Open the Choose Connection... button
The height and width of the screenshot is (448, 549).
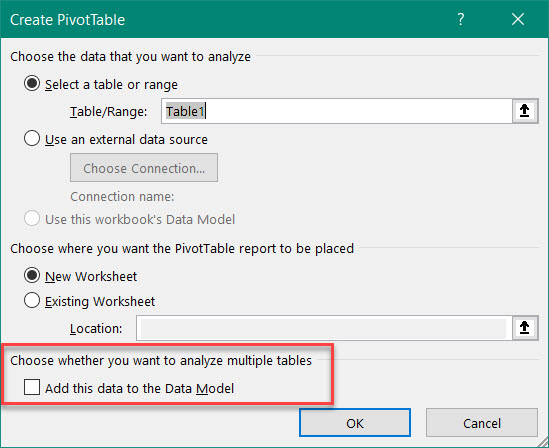[x=144, y=168]
